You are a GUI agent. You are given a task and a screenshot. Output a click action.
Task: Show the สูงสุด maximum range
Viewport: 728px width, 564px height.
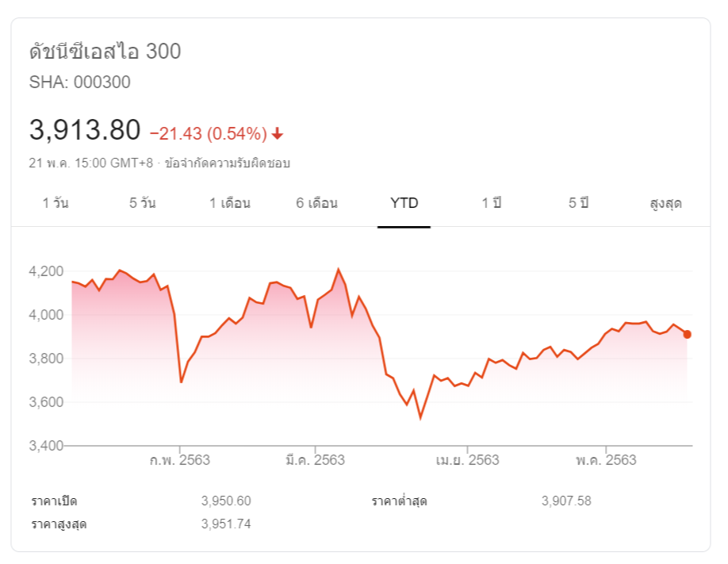point(665,203)
